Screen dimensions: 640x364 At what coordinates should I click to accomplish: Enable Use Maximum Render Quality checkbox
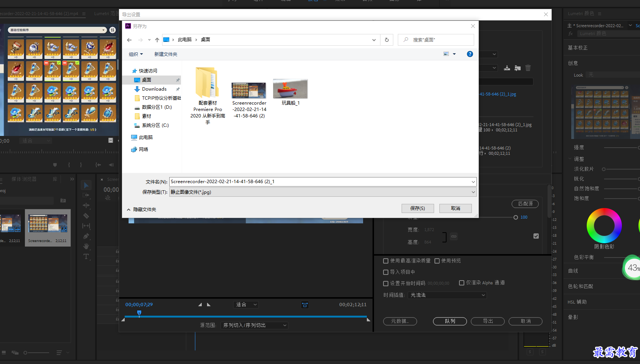point(386,261)
